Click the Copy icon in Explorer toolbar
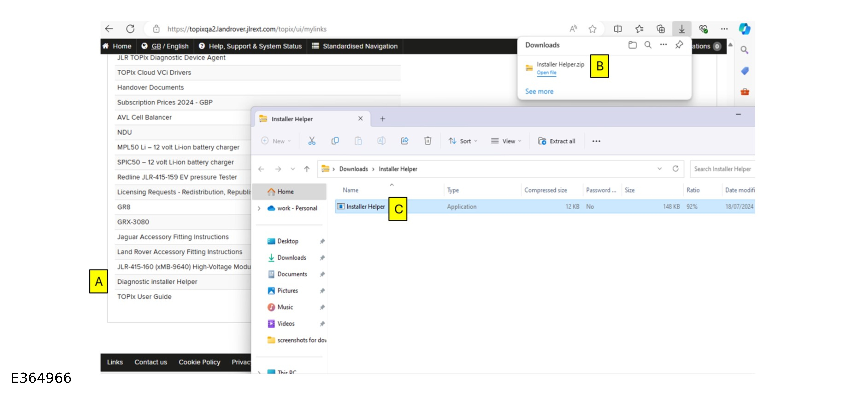The image size is (868, 393). [335, 141]
